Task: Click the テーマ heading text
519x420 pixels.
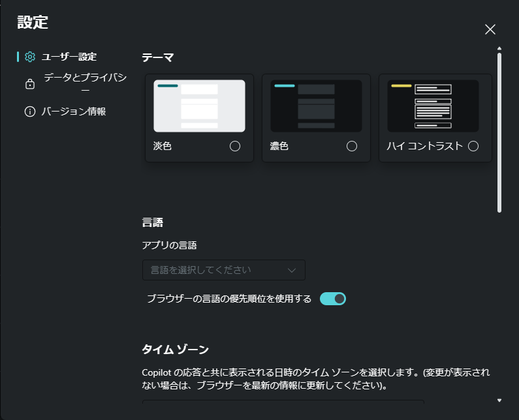Action: [x=158, y=57]
